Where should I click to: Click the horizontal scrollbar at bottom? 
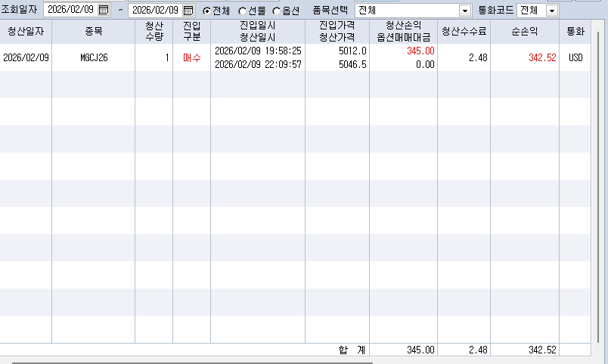click(192, 362)
